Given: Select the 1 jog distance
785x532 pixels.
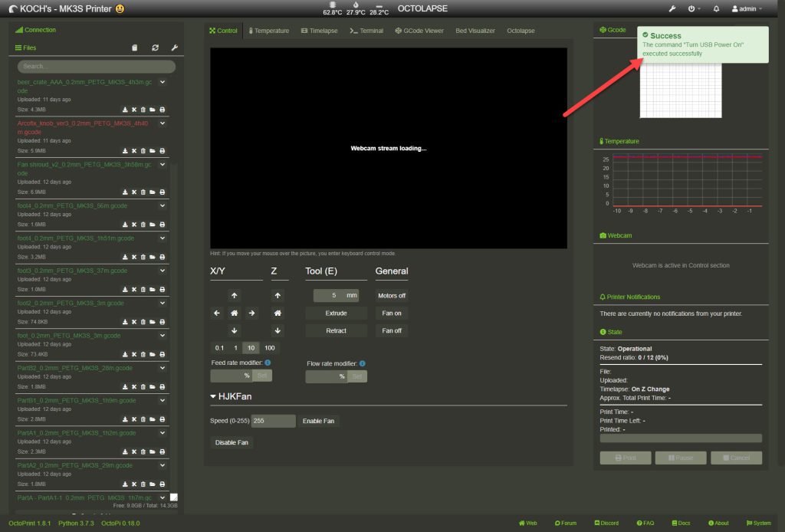Looking at the screenshot, I should [235, 348].
